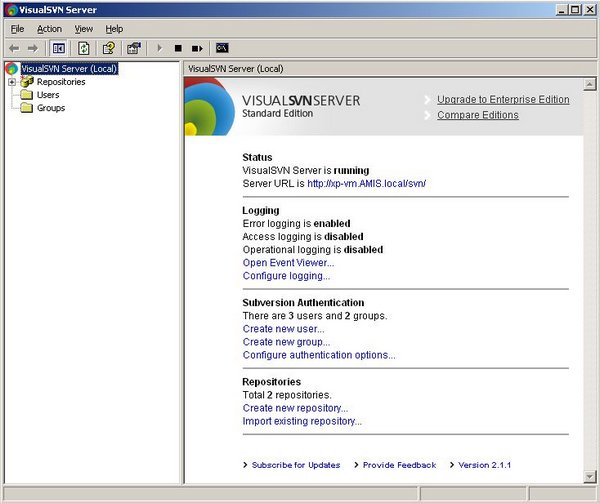This screenshot has height=503, width=600.
Task: Click the Stop server toolbar icon
Action: (178, 48)
